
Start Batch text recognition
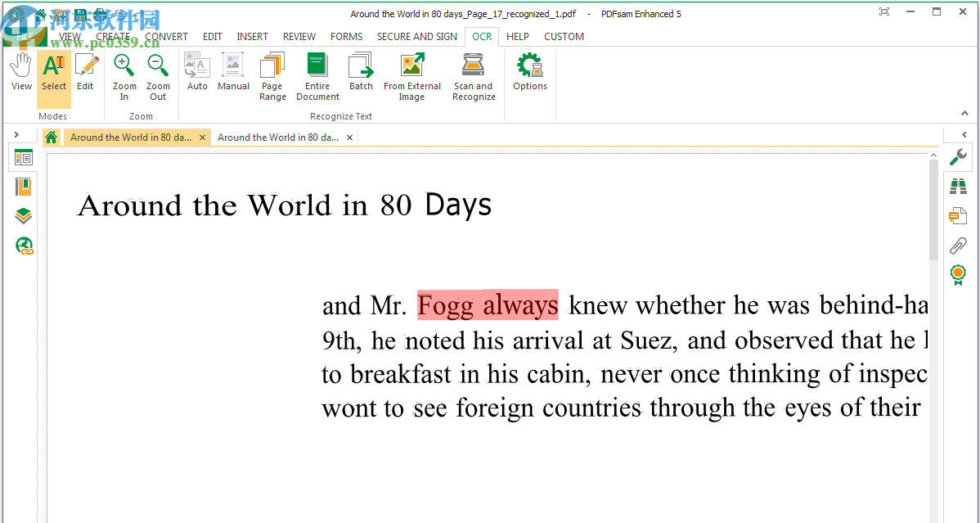click(361, 72)
